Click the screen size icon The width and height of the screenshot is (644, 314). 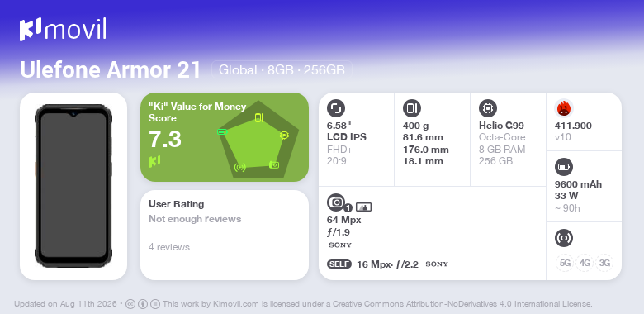point(336,108)
